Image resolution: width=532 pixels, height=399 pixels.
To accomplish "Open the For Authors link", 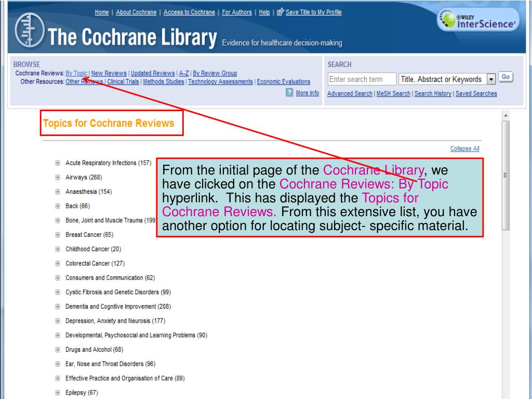I will coord(237,12).
